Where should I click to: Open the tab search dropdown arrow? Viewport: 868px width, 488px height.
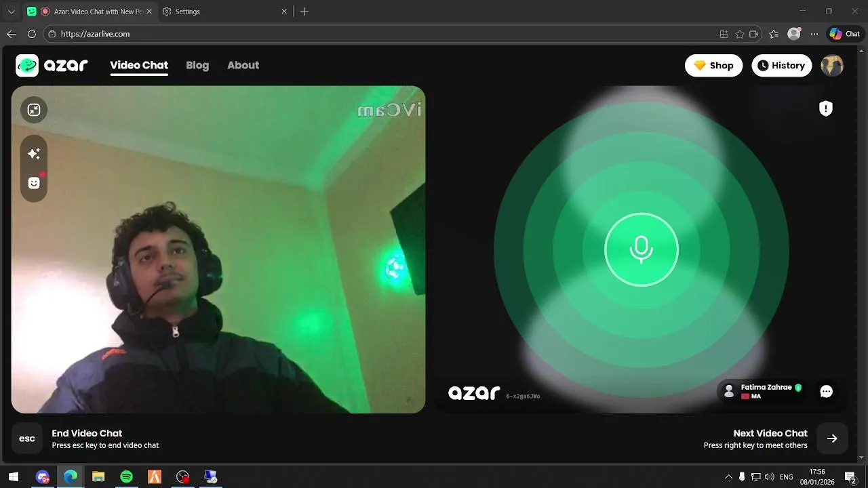(x=11, y=12)
